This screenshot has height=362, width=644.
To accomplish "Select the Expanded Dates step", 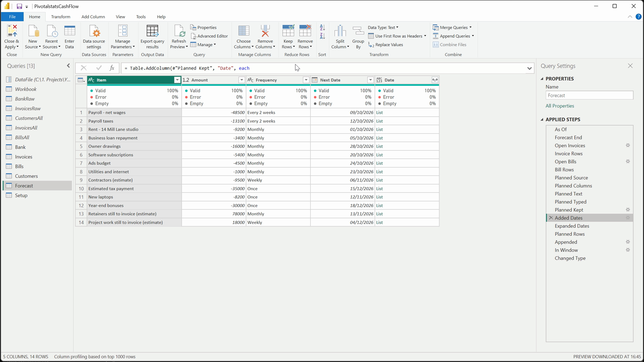I will pos(590,226).
